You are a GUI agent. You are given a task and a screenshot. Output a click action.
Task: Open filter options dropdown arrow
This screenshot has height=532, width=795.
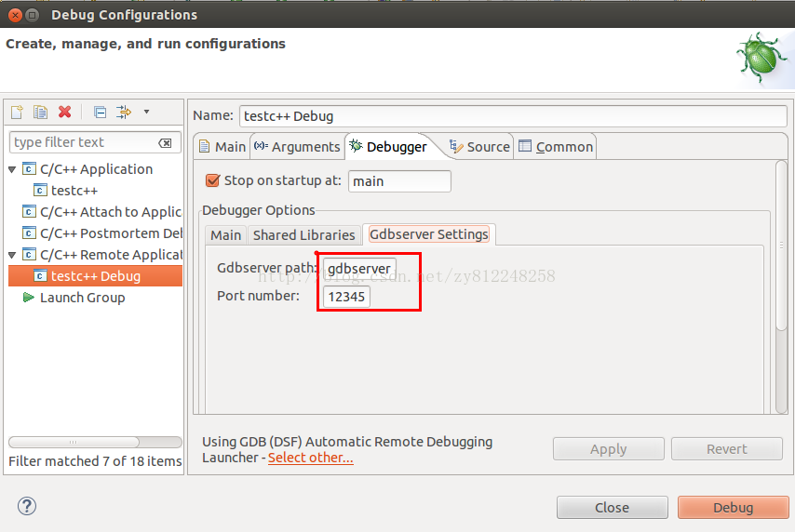tap(146, 112)
